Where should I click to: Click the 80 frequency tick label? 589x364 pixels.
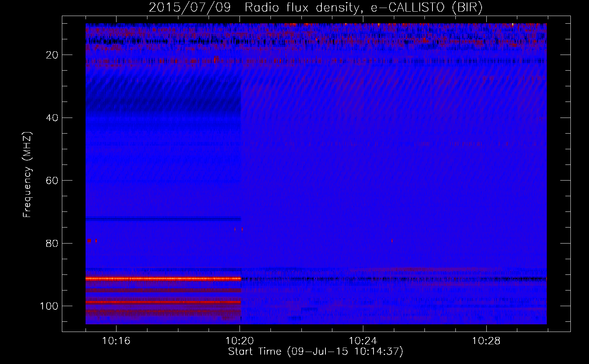click(x=52, y=244)
